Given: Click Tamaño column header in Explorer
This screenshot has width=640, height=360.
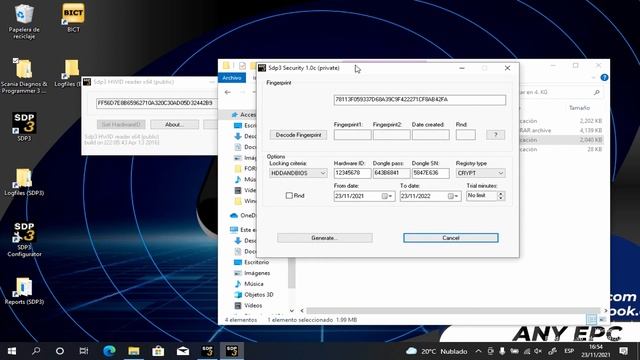Looking at the screenshot, I should point(579,108).
